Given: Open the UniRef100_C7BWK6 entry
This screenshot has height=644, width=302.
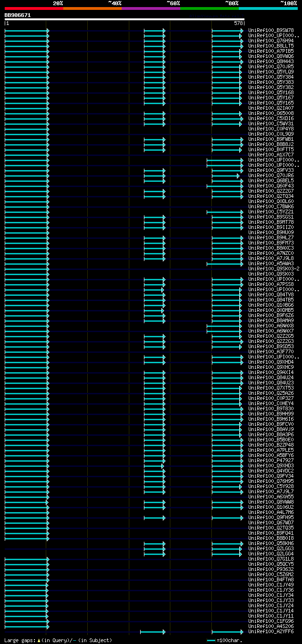Looking at the screenshot, I should (271, 207).
